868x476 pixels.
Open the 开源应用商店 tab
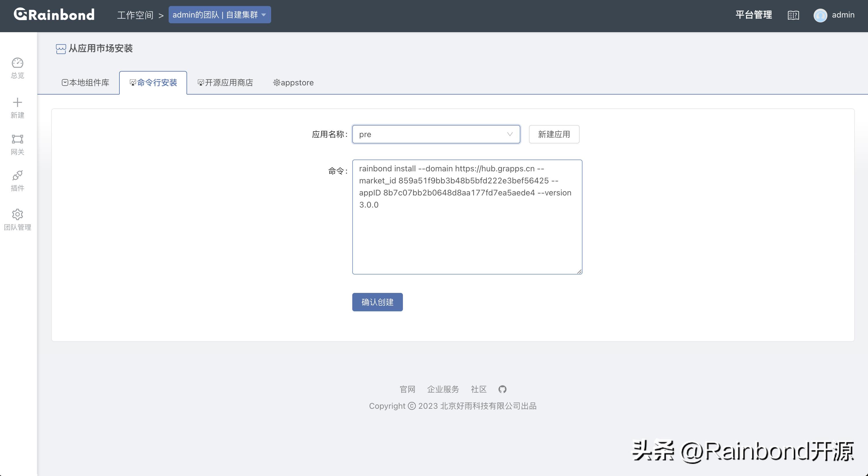tap(225, 82)
